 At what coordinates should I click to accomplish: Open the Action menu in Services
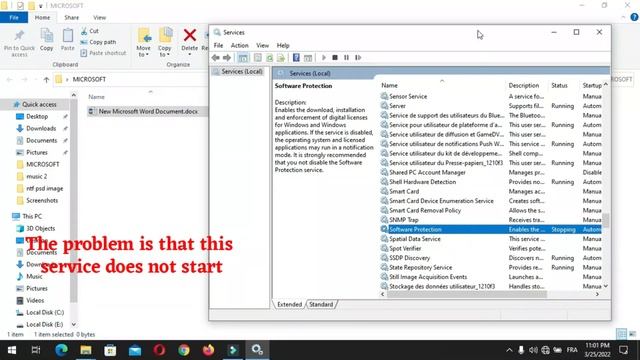pos(240,45)
